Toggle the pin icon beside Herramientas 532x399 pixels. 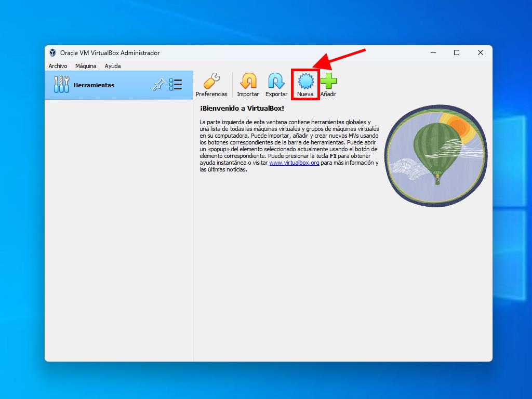[158, 85]
